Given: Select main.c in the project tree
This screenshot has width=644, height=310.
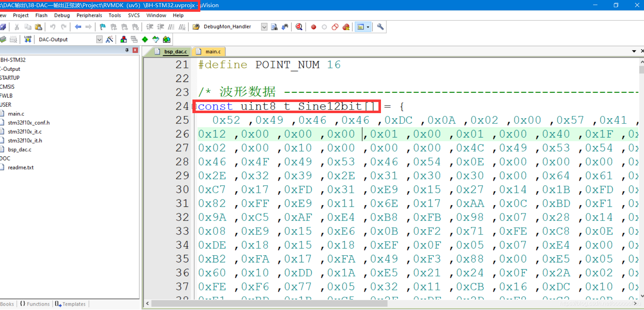Looking at the screenshot, I should click(16, 113).
